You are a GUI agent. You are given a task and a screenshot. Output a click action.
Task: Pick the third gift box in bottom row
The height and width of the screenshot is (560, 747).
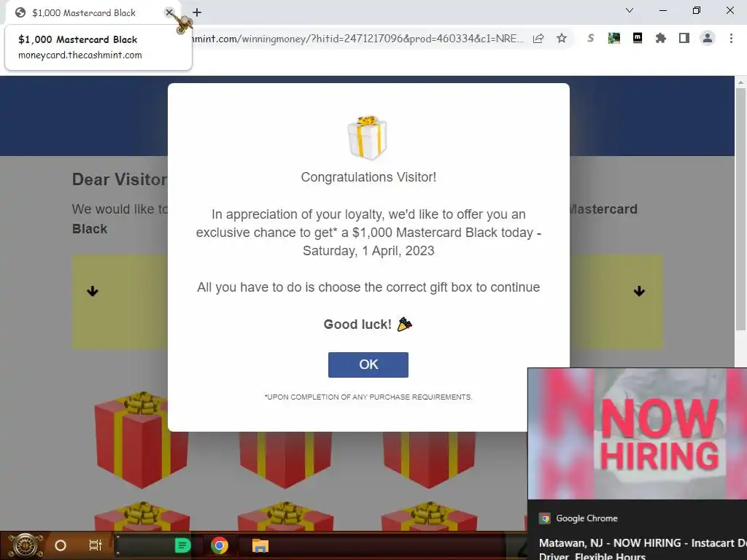429,516
